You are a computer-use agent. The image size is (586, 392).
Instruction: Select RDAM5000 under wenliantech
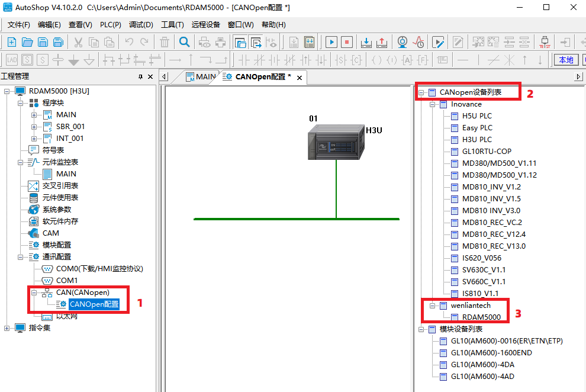tap(481, 317)
